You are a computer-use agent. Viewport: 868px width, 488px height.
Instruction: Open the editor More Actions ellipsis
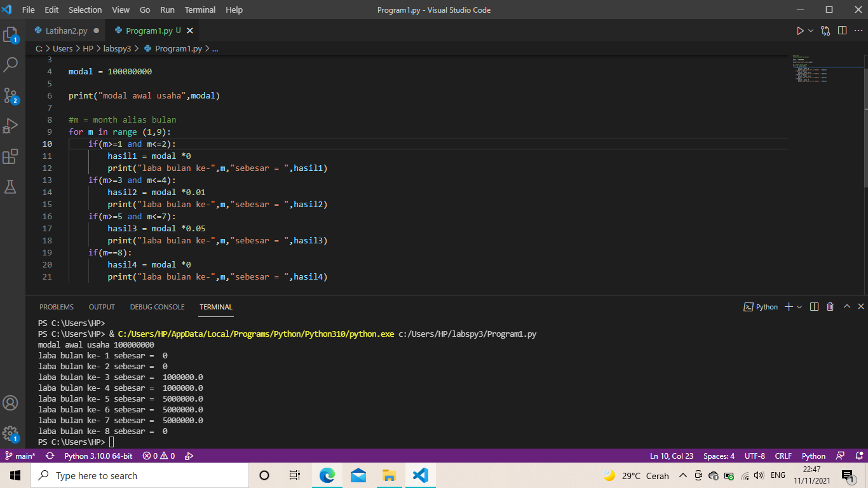click(857, 30)
